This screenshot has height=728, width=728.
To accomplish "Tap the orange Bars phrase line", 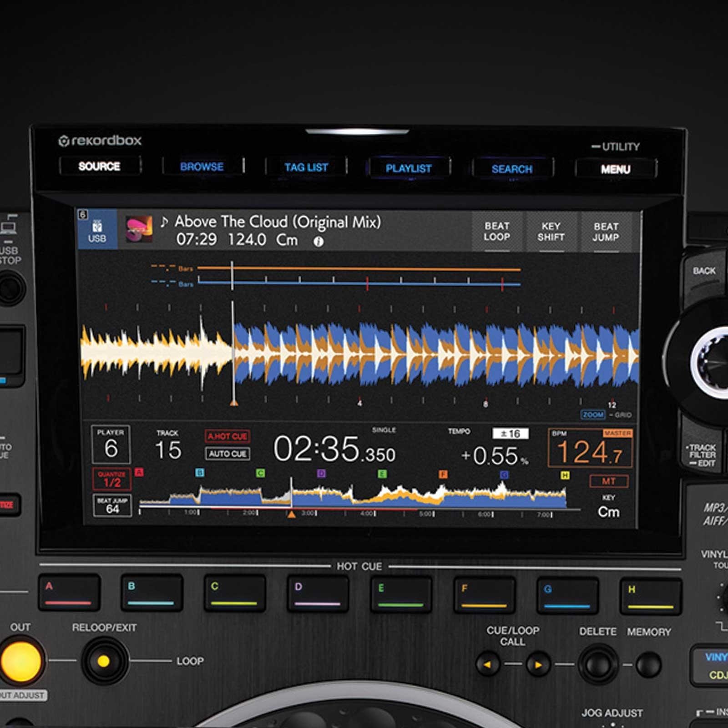I will coord(359,269).
